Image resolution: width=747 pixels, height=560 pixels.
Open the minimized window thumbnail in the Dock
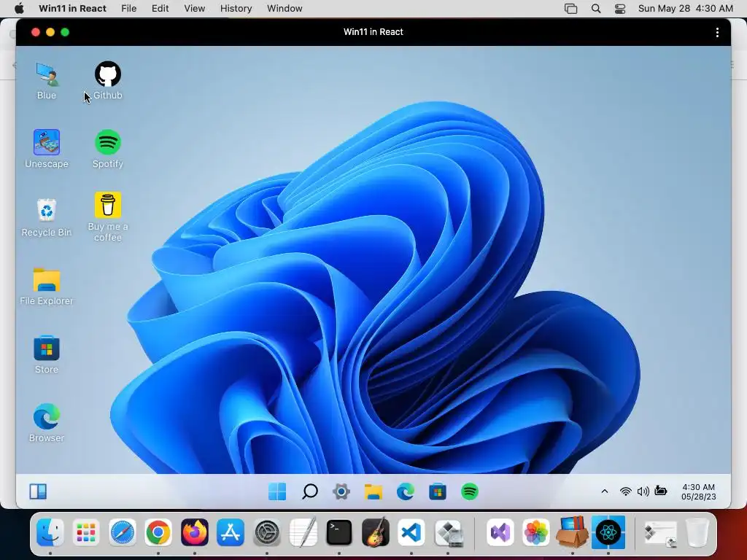[661, 533]
